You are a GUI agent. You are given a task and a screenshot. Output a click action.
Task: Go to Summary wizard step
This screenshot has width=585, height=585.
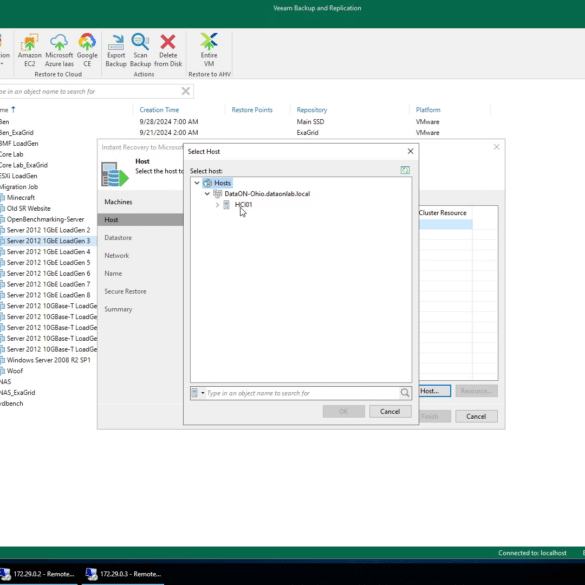(118, 309)
